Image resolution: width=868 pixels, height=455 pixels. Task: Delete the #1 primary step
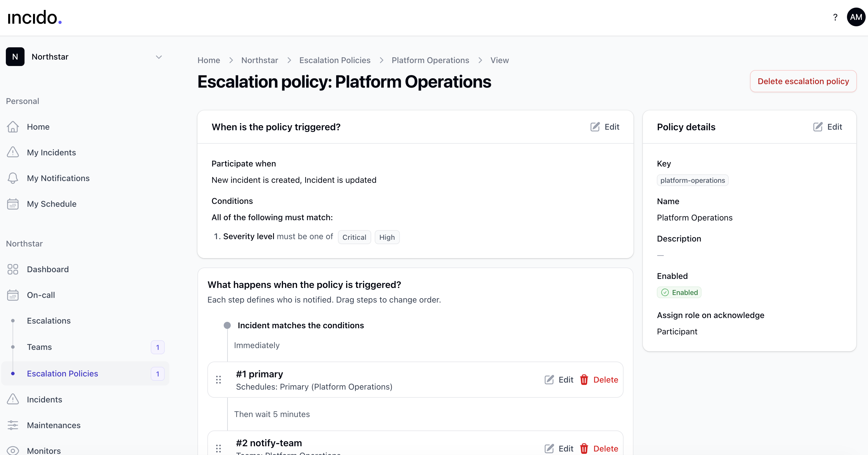click(x=599, y=380)
